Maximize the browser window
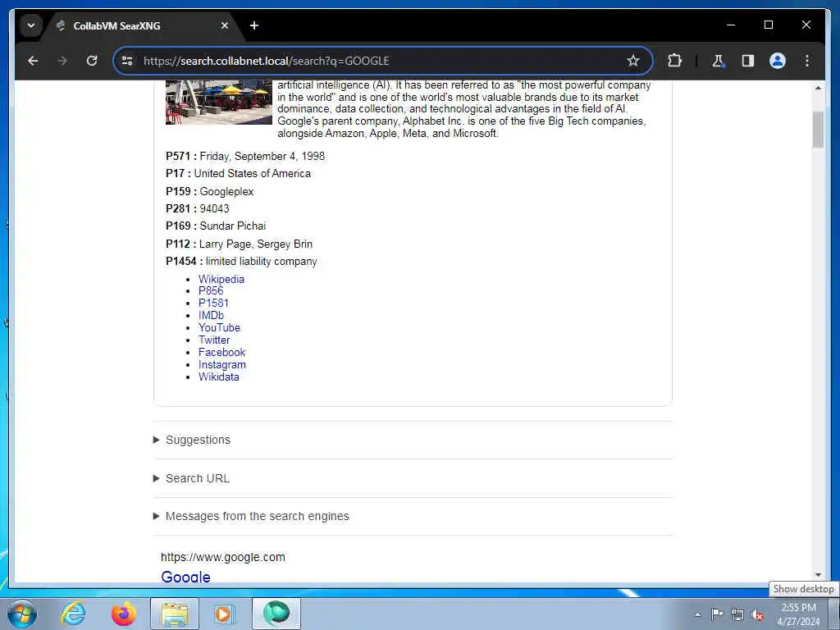Image resolution: width=840 pixels, height=630 pixels. tap(768, 25)
